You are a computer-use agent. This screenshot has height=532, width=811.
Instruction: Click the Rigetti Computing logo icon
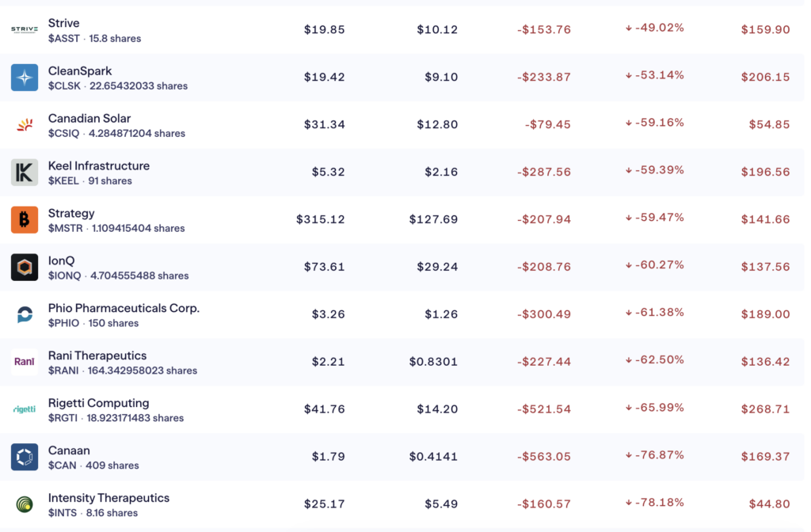25,410
